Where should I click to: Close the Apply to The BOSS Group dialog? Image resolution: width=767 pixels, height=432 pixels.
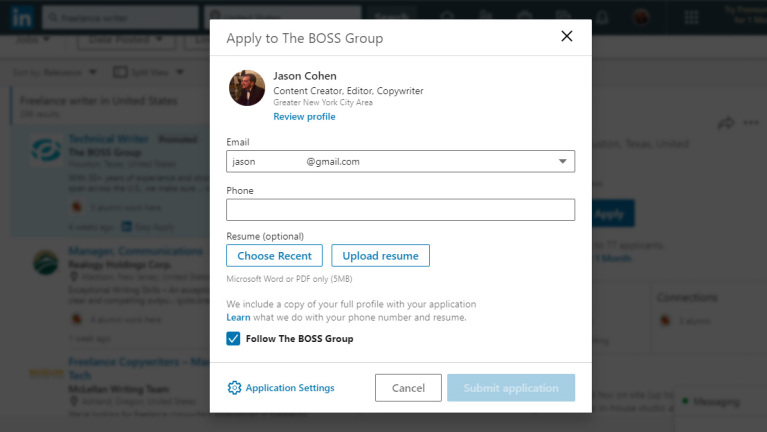point(566,36)
